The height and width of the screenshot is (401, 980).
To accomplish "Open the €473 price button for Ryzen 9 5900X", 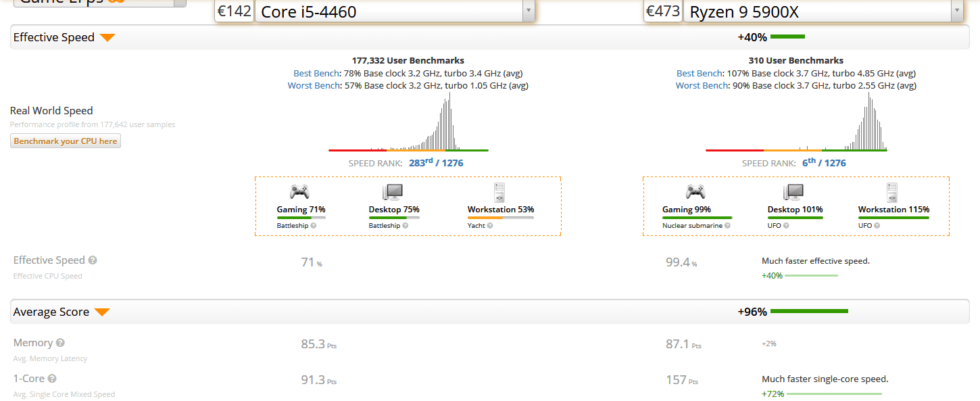I will pyautogui.click(x=663, y=11).
